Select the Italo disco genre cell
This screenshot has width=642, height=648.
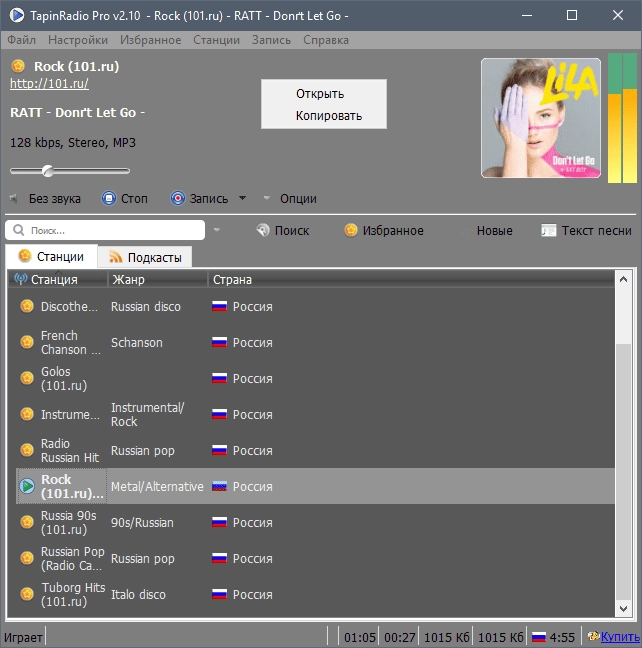pos(138,594)
